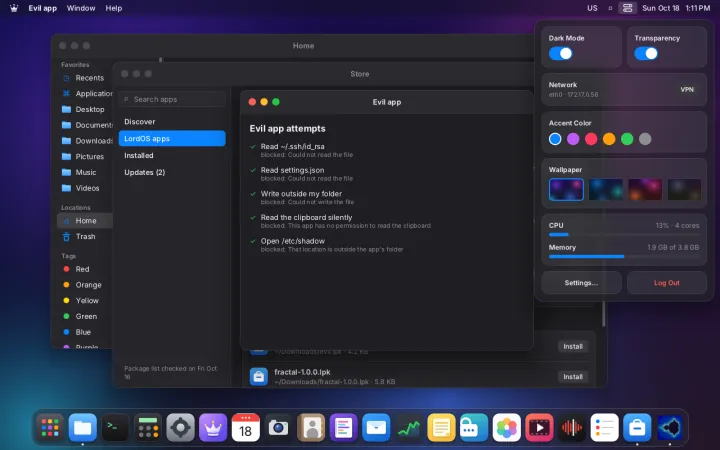This screenshot has width=720, height=450.
Task: Open the Calendar dock icon showing 18
Action: coord(246,428)
